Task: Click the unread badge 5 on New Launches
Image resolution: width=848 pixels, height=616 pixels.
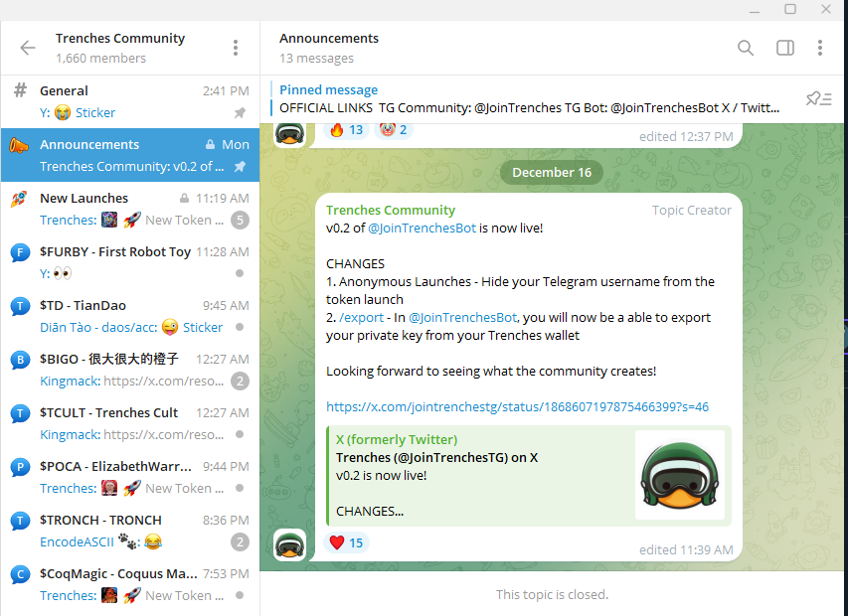Action: tap(240, 220)
